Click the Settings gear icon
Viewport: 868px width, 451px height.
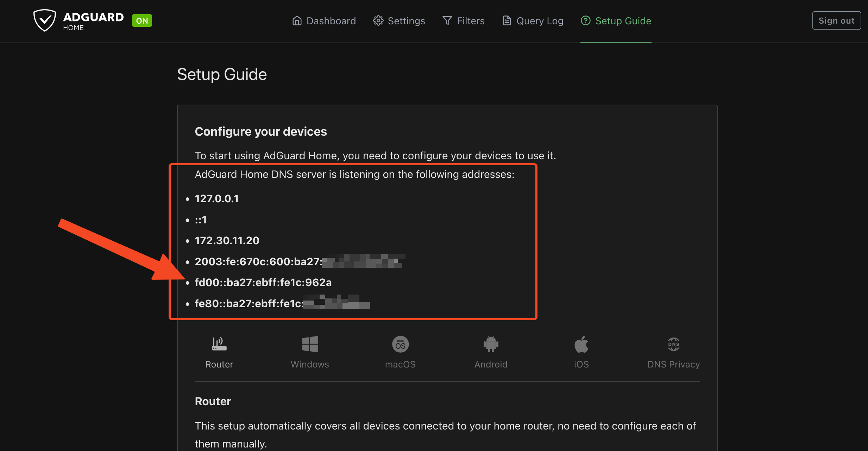point(378,21)
